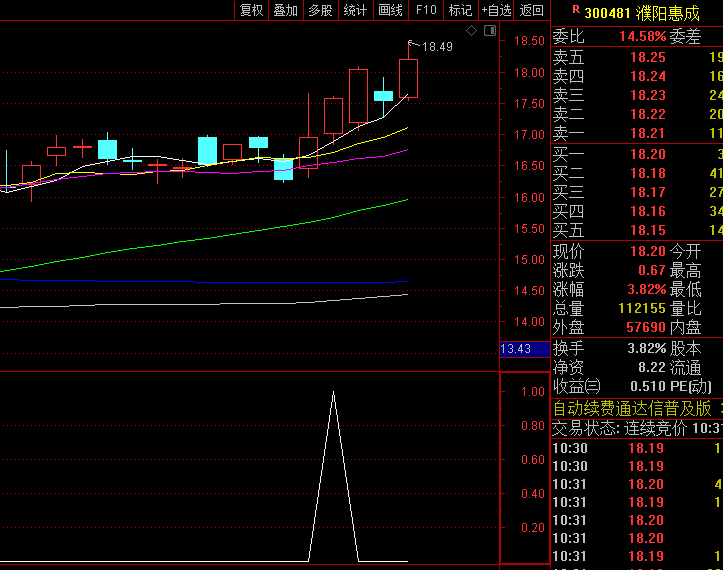723x570 pixels.
Task: Click the 标记 mark button
Action: pos(460,10)
